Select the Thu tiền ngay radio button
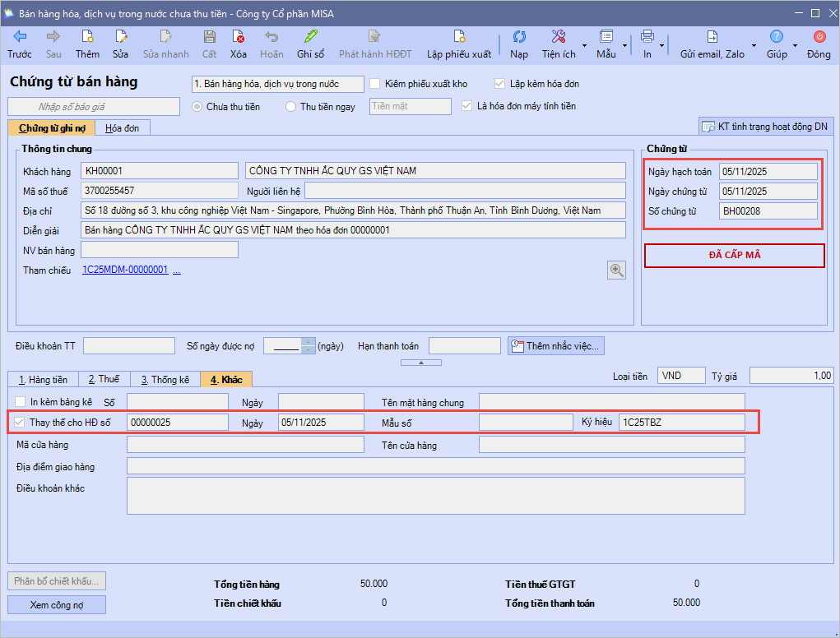This screenshot has height=638, width=840. (x=290, y=106)
